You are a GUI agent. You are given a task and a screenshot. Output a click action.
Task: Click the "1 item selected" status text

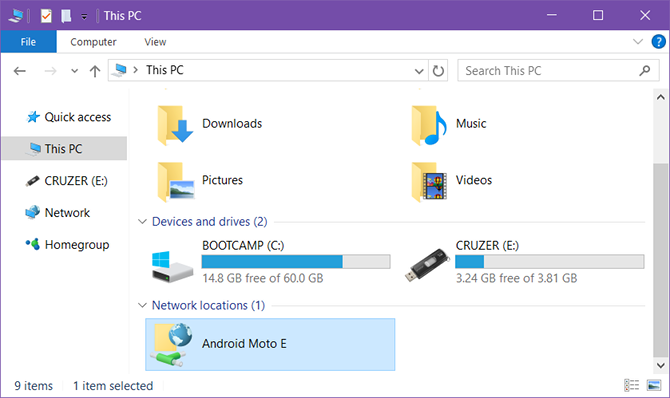coord(113,386)
